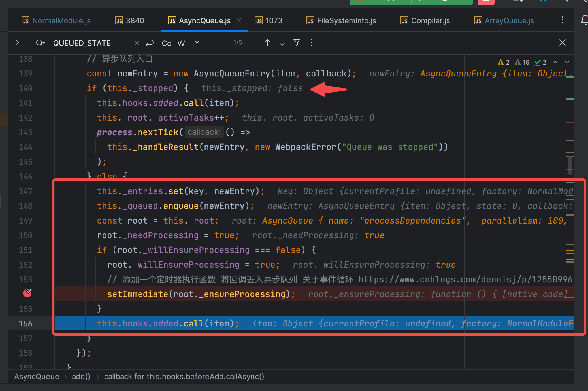Image resolution: width=588 pixels, height=391 pixels.
Task: Open the find bar's more options menu
Action: coord(312,43)
